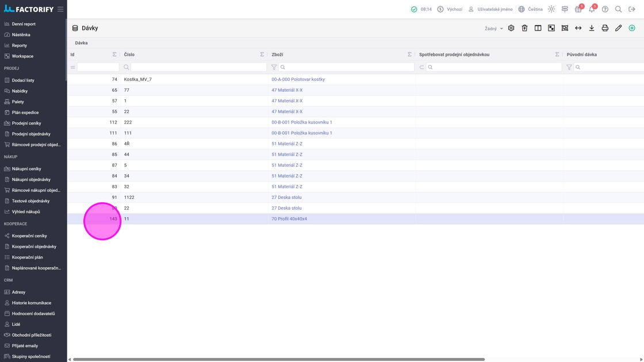
Task: Click the print icon
Action: coord(605,28)
